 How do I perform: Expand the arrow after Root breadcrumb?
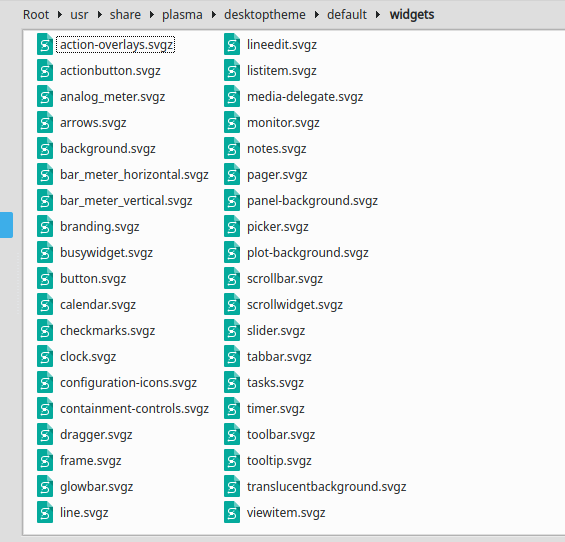[60, 15]
